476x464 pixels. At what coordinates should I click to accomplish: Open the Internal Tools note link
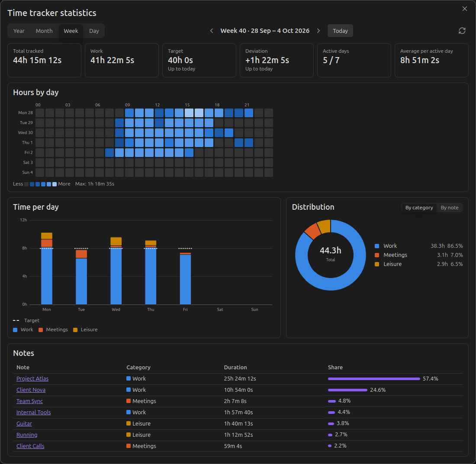pos(33,413)
